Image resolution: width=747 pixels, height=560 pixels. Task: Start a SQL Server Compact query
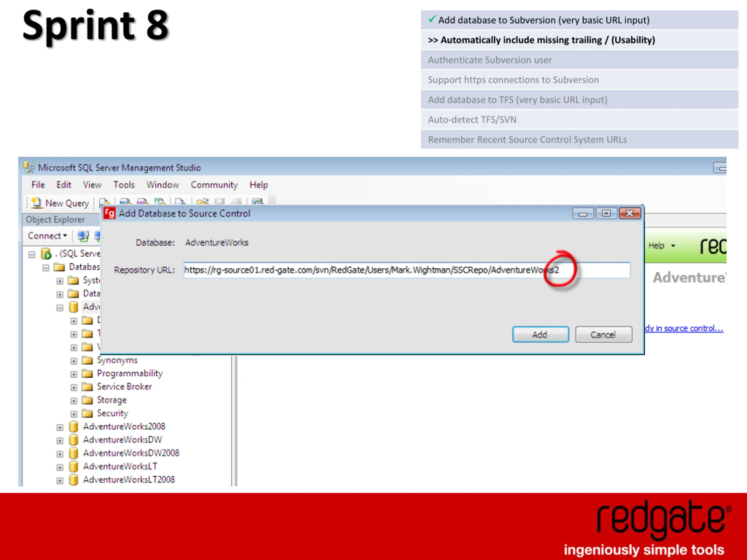pos(180,202)
